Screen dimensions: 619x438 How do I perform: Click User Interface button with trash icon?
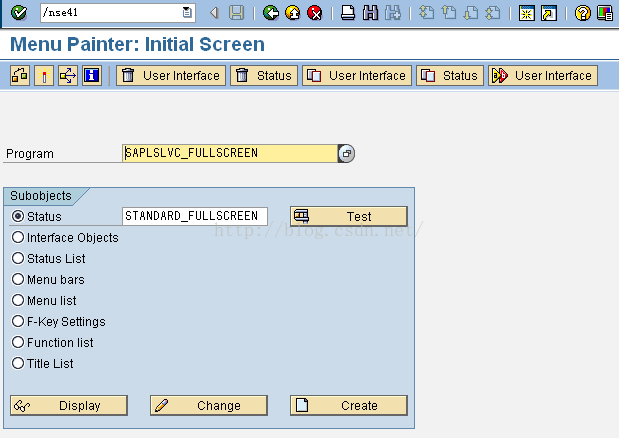tap(171, 75)
